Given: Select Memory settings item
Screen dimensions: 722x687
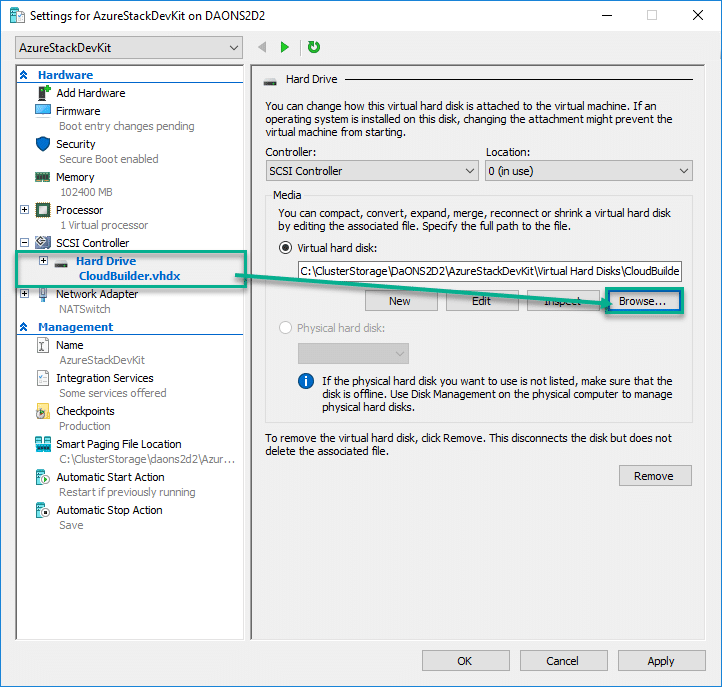Looking at the screenshot, I should pyautogui.click(x=75, y=177).
